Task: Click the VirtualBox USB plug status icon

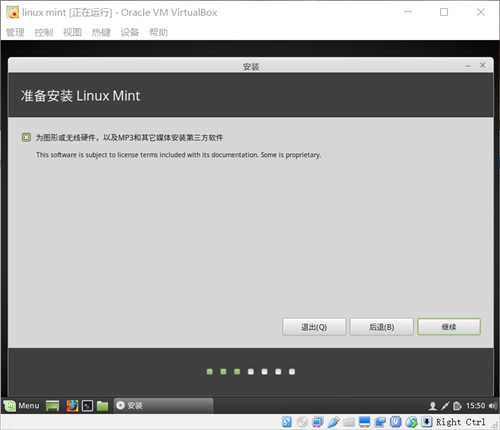Action: (333, 422)
